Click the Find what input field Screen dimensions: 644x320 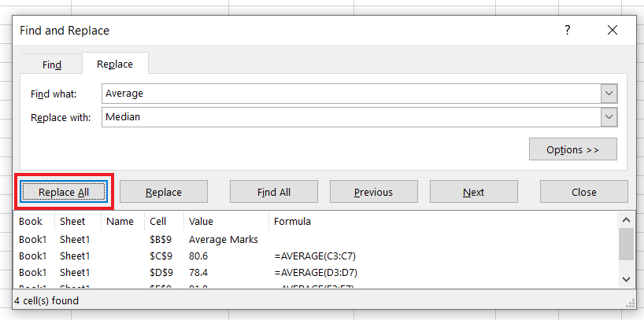350,94
